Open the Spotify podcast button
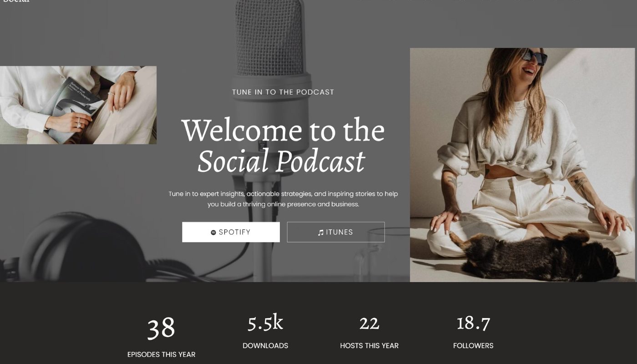The width and height of the screenshot is (637, 364). 231,232
